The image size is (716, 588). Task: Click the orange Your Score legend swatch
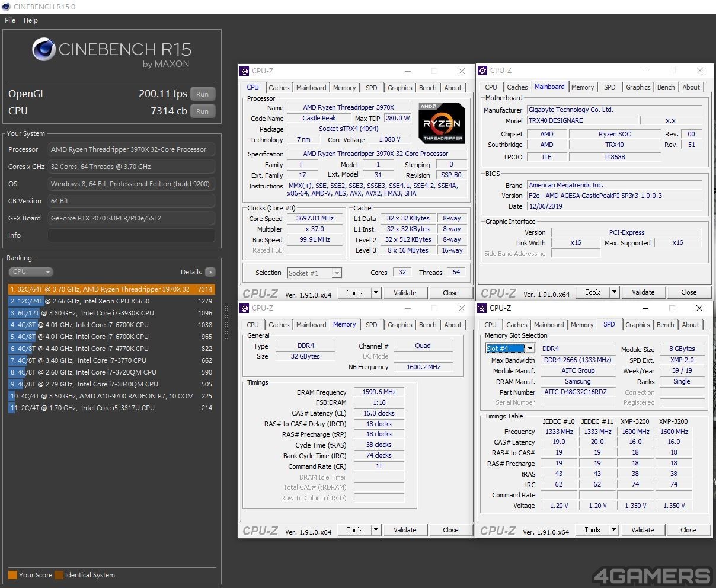pos(12,575)
